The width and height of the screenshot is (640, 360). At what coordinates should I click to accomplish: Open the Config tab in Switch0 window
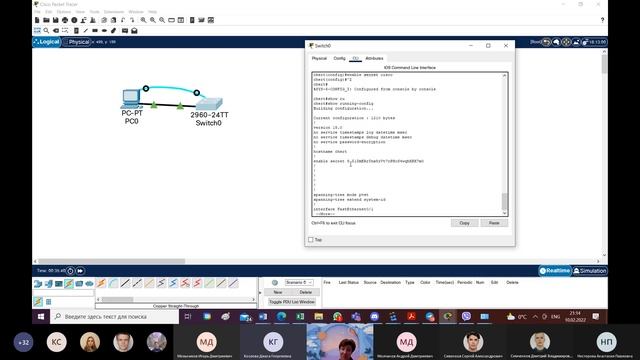(x=339, y=58)
